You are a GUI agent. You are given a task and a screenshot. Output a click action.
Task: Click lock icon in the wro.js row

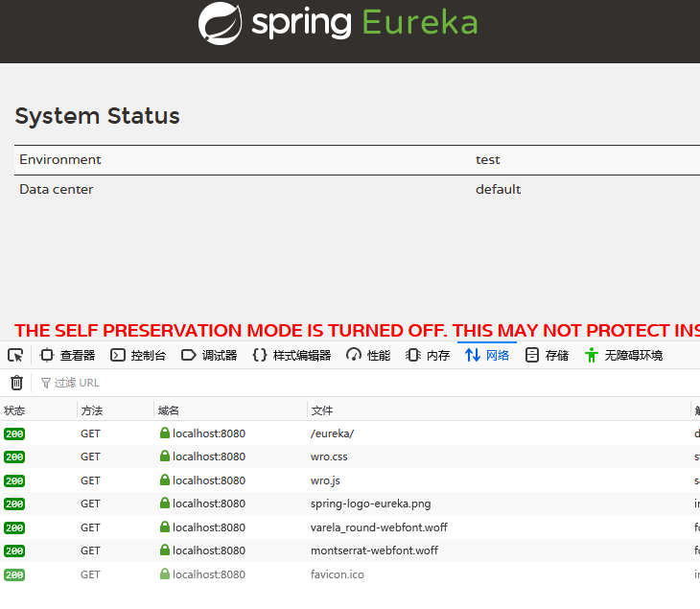tap(165, 480)
